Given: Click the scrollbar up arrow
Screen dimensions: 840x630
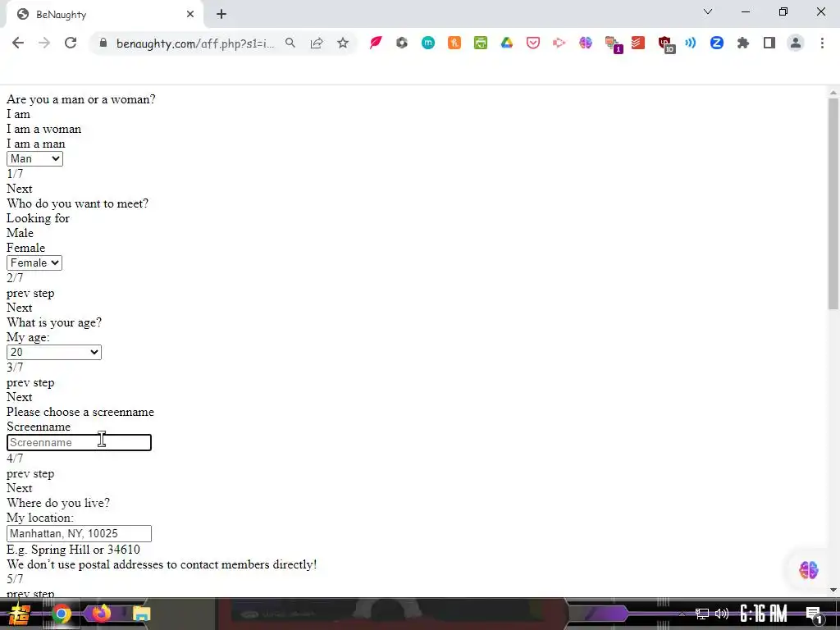Looking at the screenshot, I should [x=833, y=93].
